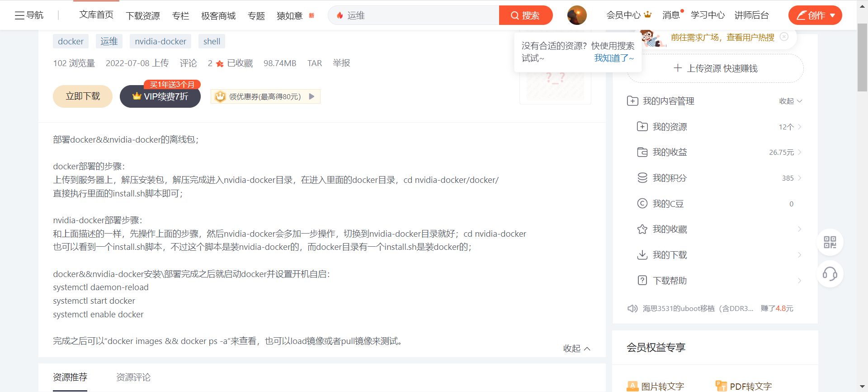Click the 我的收藏 star icon
The image size is (868, 392).
point(642,229)
